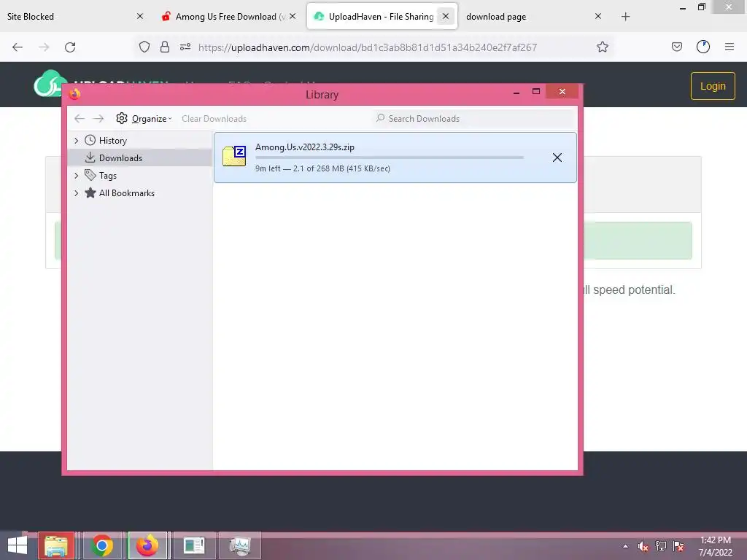Screen dimensions: 747x560
Task: Open Windows Start menu
Action: pyautogui.click(x=18, y=545)
